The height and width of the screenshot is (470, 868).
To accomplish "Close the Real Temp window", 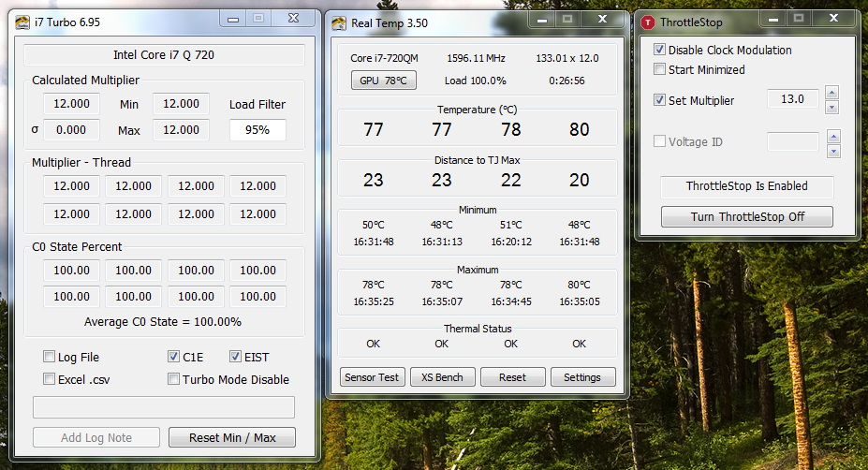I will (602, 20).
